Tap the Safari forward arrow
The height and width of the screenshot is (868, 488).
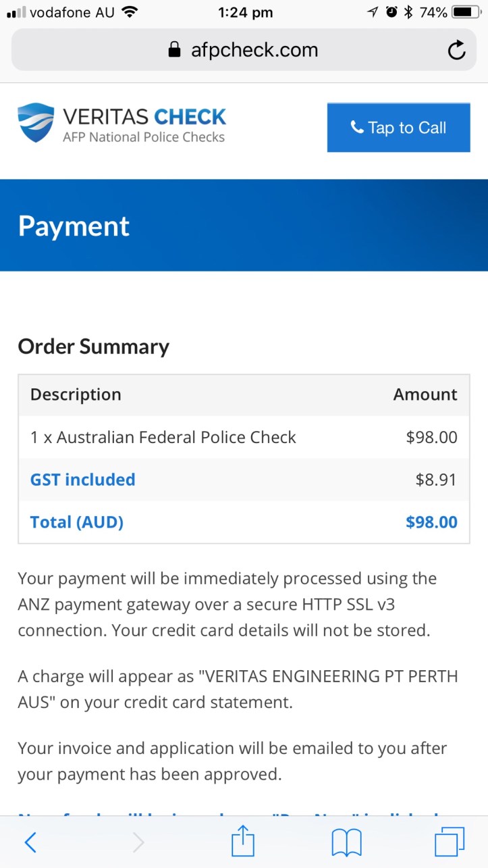coord(138,842)
